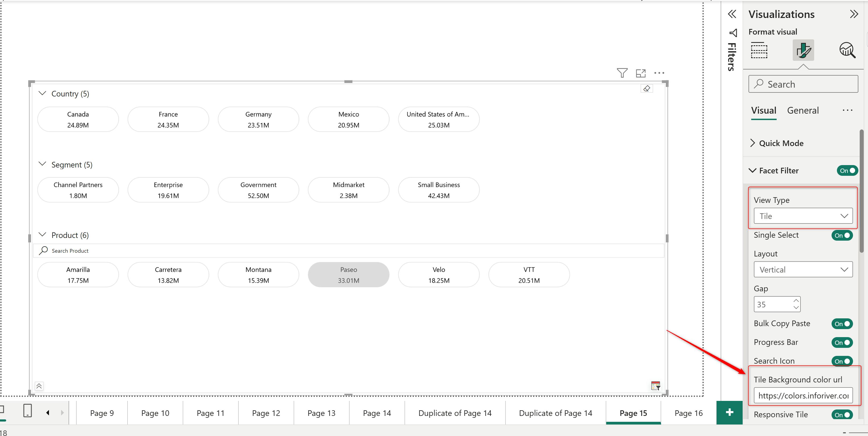868x436 pixels.
Task: Open the View Type dropdown
Action: pos(803,216)
